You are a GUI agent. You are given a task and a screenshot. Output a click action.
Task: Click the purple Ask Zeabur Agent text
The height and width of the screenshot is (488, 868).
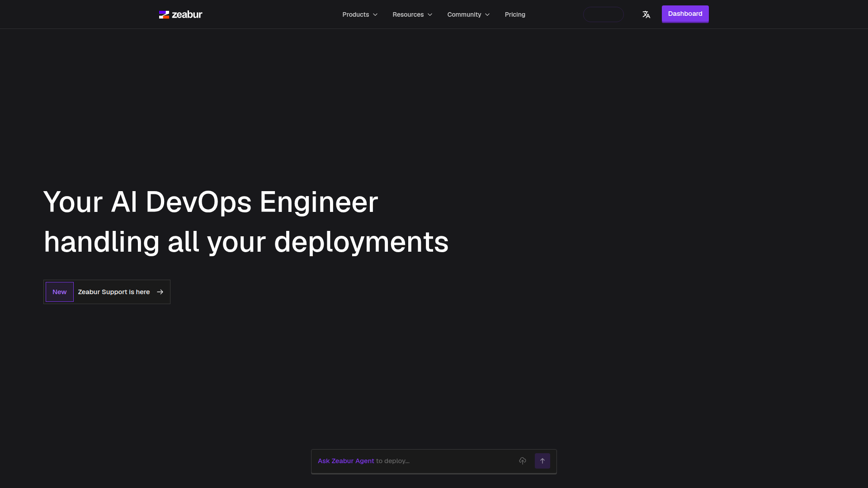click(346, 461)
